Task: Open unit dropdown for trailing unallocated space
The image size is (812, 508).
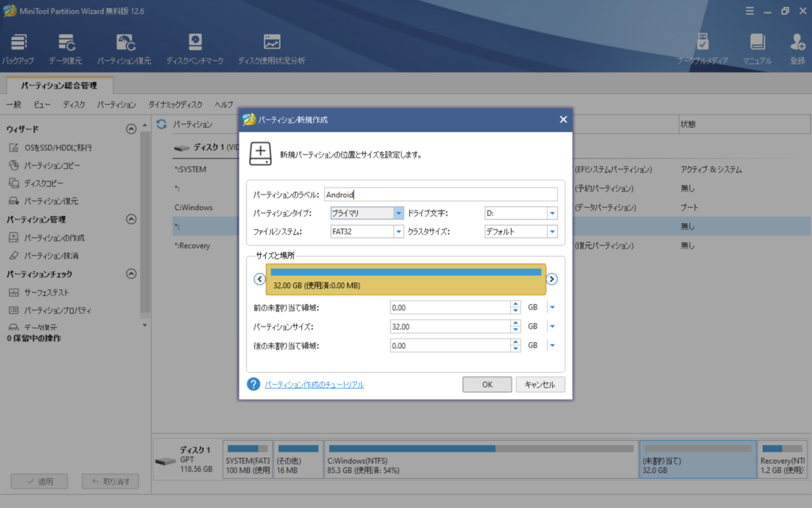Action: (552, 345)
